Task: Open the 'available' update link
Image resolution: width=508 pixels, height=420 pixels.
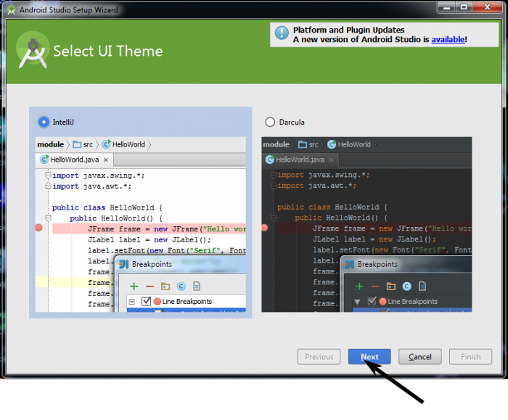Action: coord(448,39)
